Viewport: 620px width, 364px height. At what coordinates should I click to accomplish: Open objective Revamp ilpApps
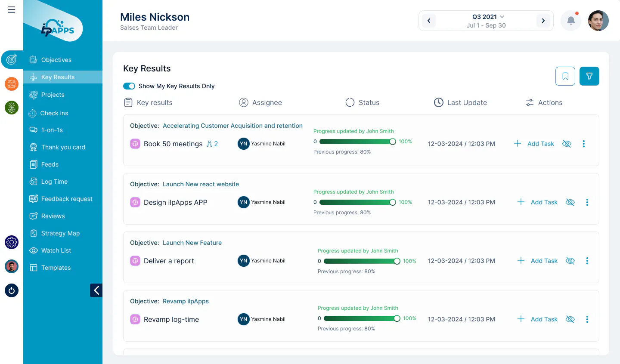click(x=186, y=301)
